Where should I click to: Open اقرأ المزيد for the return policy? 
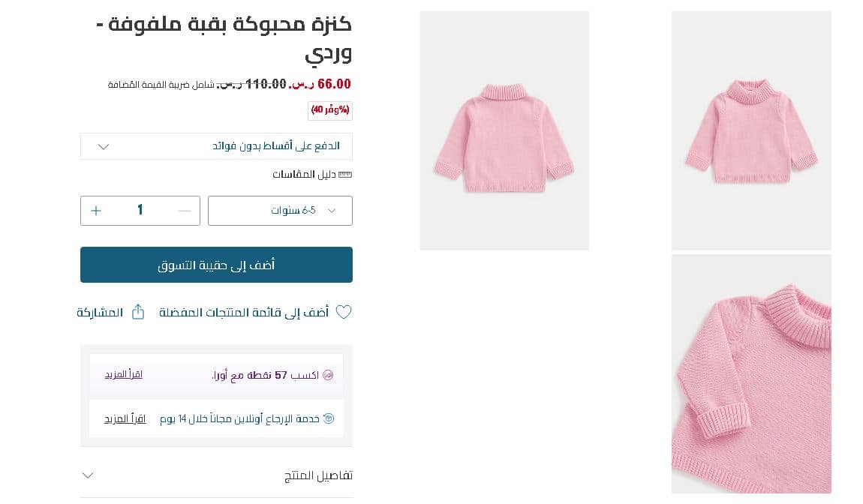(x=125, y=418)
